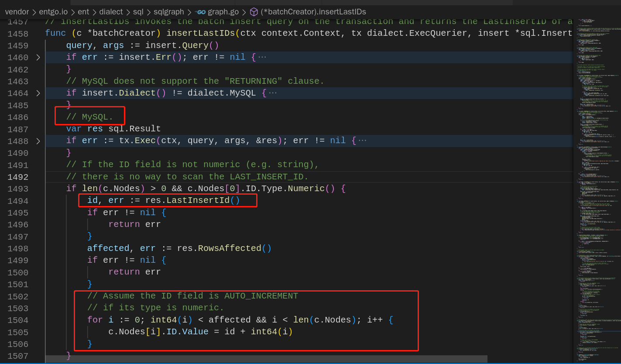Click line number 1458 in gutter
The width and height of the screenshot is (621, 364).
tap(18, 34)
